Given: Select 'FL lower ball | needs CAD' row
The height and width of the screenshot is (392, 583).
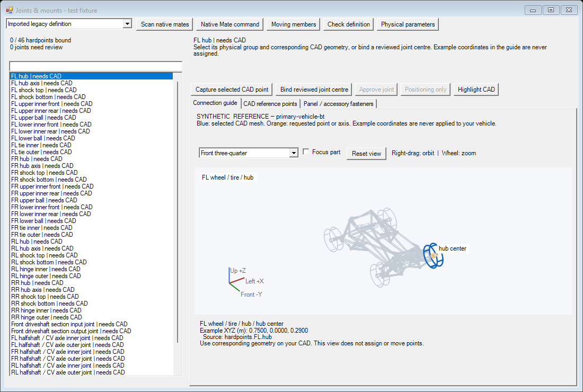Looking at the screenshot, I should [91, 138].
